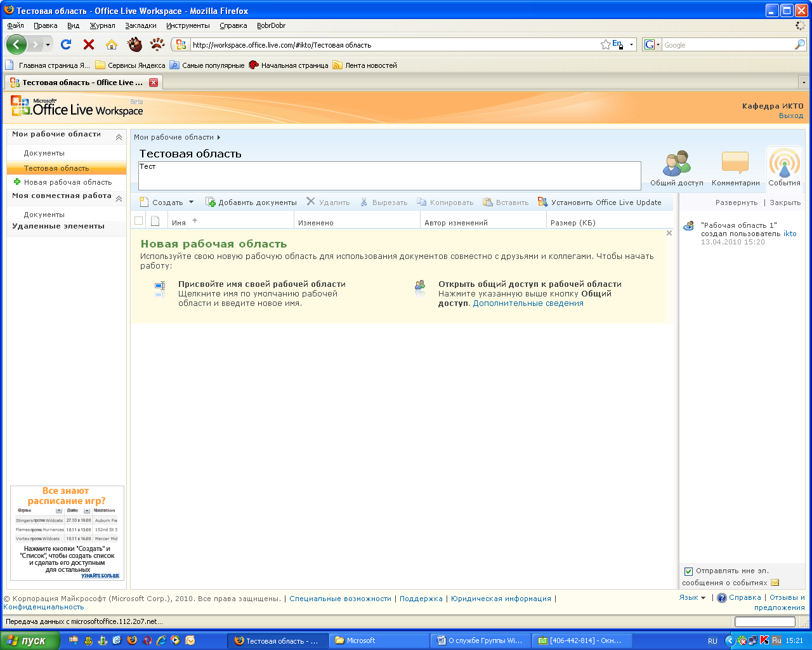This screenshot has height=650, width=812.
Task: Run search with magnifier icon
Action: point(800,44)
